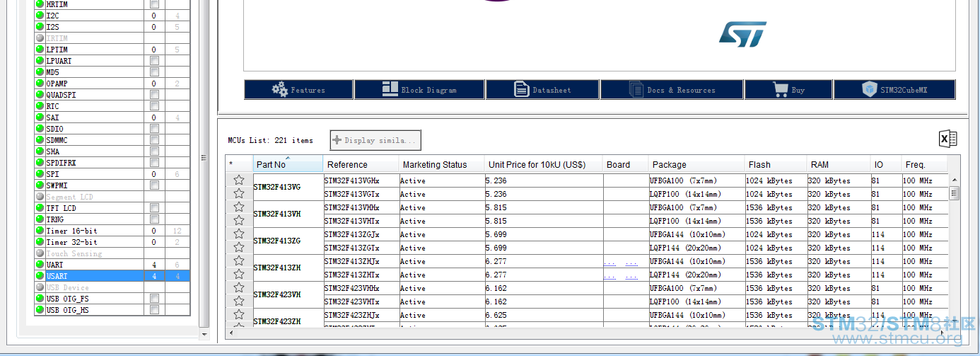This screenshot has height=356, width=980.
Task: Enable the SWPMI checkbox
Action: (x=154, y=185)
